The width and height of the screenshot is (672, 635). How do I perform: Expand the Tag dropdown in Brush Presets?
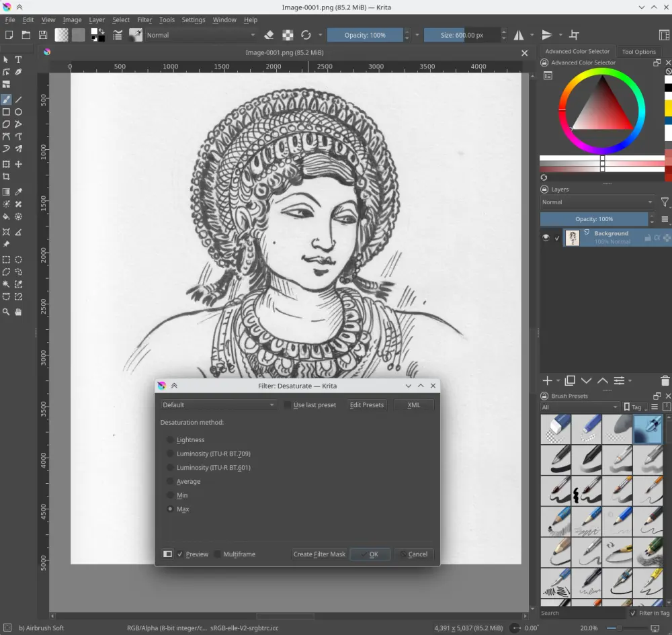point(636,407)
